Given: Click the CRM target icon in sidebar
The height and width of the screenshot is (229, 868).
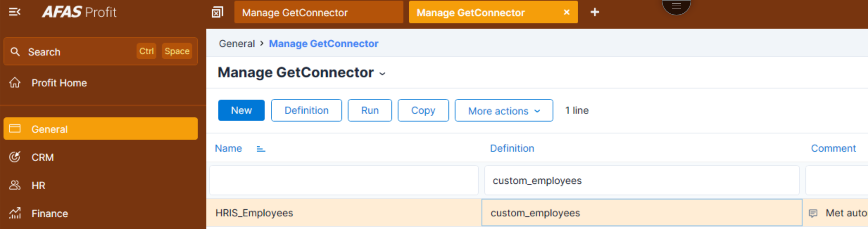Looking at the screenshot, I should (x=15, y=157).
